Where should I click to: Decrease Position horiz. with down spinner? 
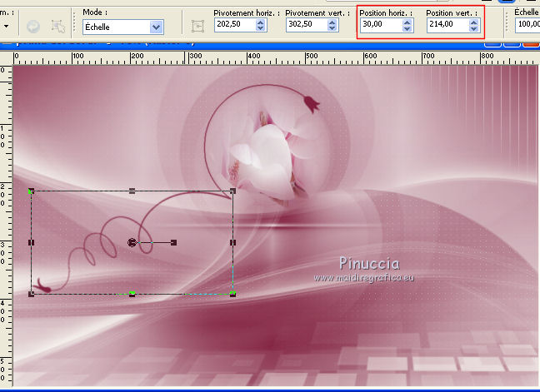(x=407, y=28)
